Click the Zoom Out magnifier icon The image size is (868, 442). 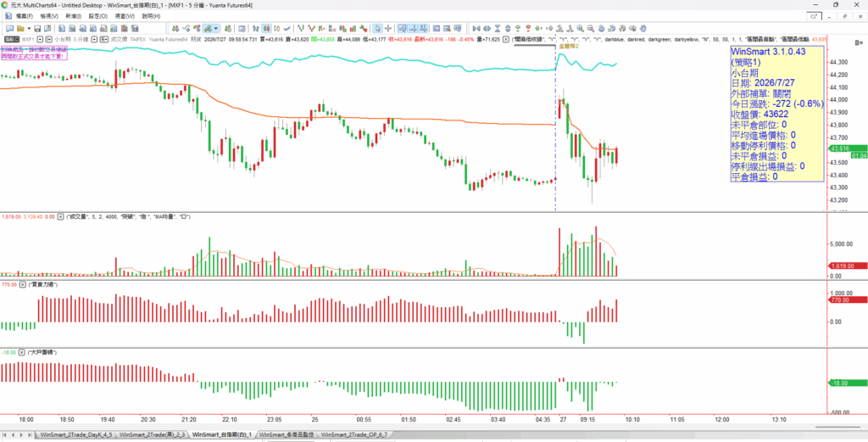[x=590, y=28]
